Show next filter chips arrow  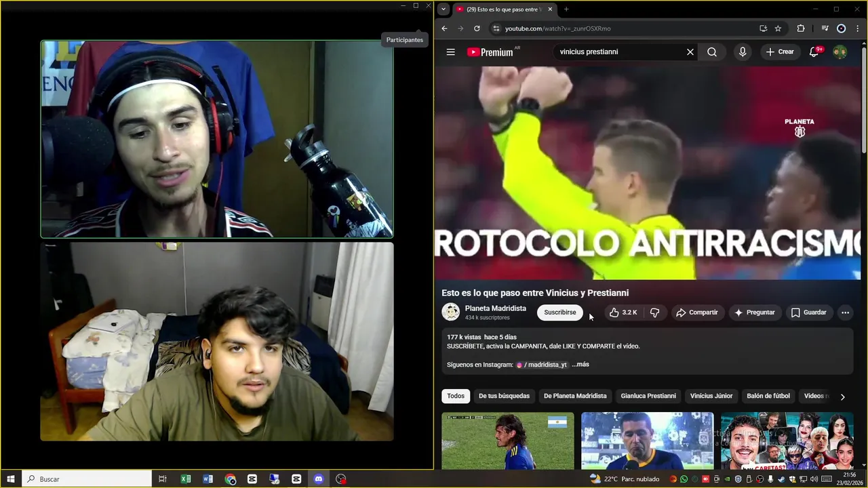843,396
